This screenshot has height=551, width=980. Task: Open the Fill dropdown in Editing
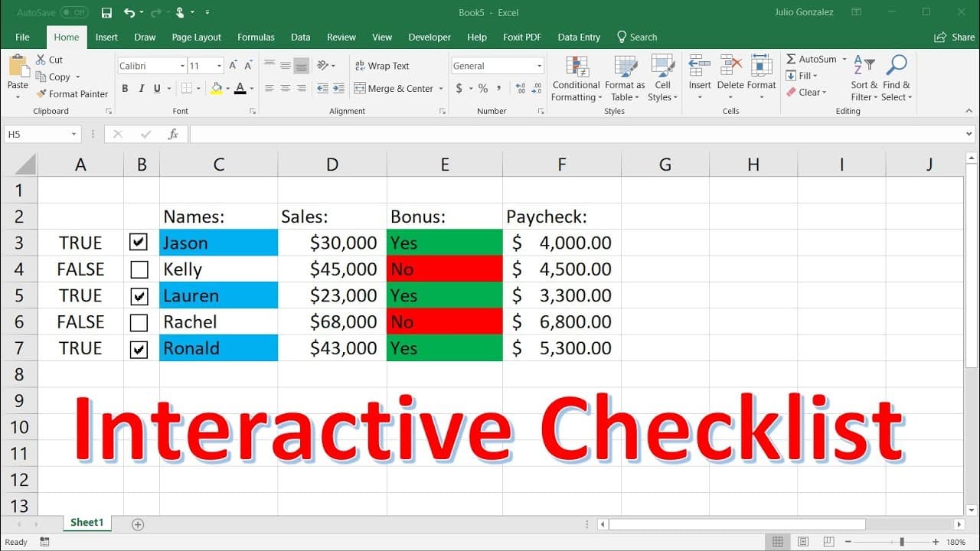click(x=802, y=76)
